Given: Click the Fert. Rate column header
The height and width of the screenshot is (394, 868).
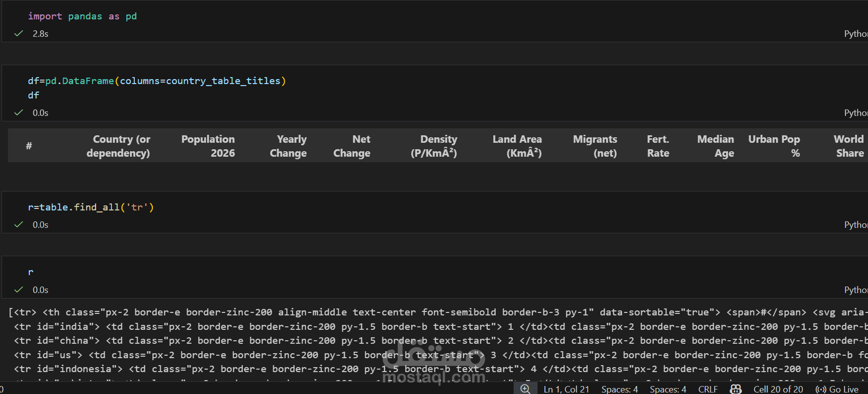Looking at the screenshot, I should [x=658, y=146].
